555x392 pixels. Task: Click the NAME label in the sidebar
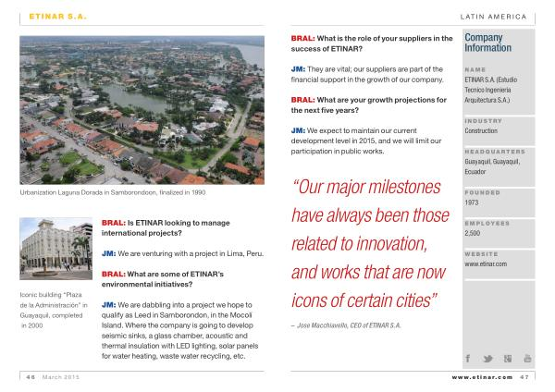pos(475,69)
